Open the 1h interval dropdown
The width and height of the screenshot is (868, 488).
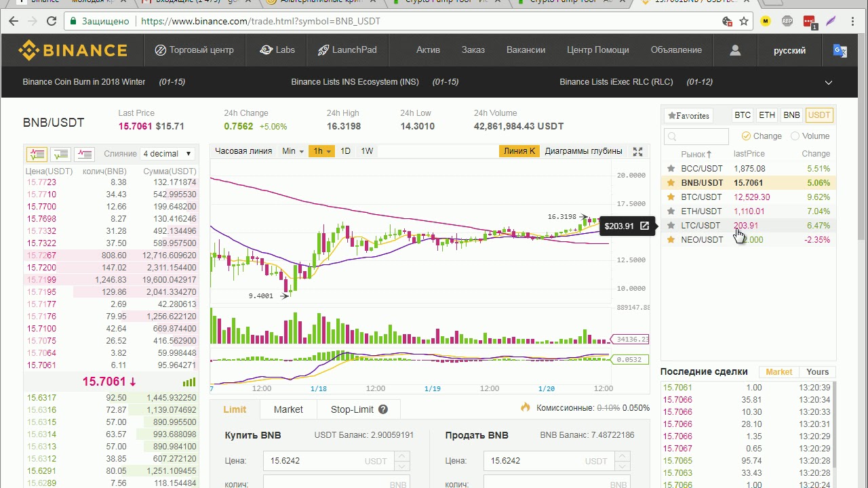coord(321,151)
